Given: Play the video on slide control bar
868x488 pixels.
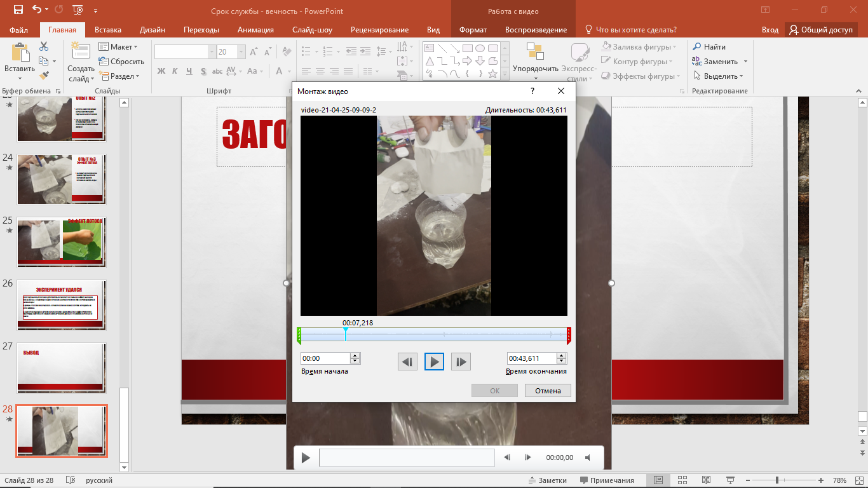Looking at the screenshot, I should click(x=306, y=457).
